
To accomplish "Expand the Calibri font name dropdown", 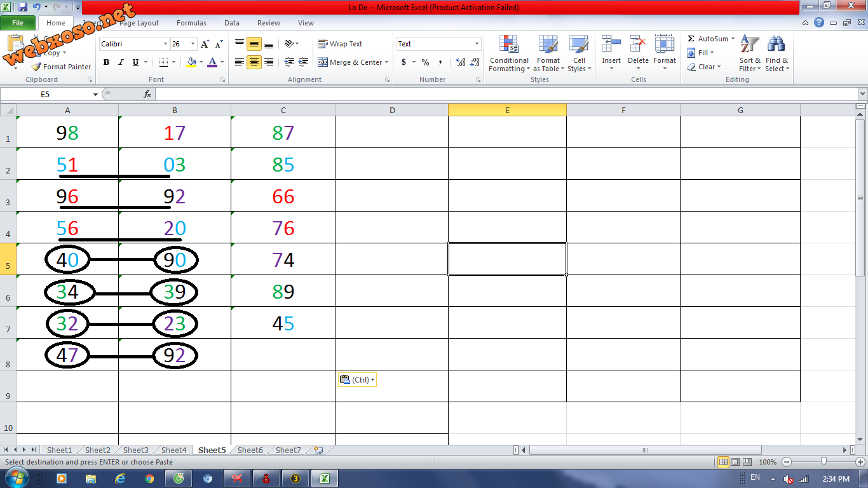I will coord(165,44).
